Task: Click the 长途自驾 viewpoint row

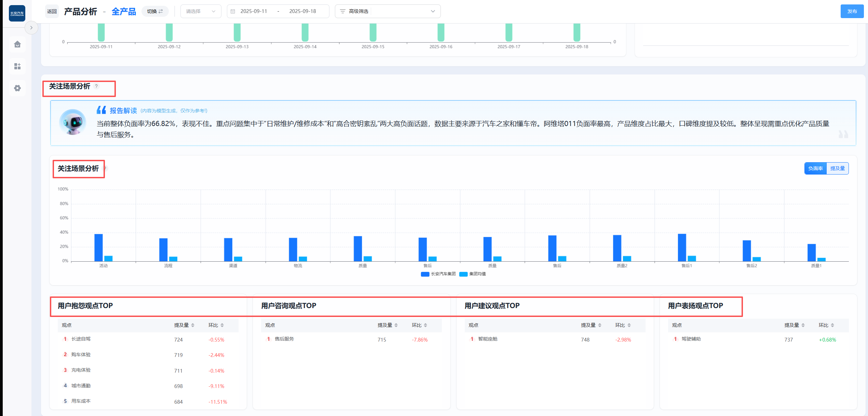Action: click(x=148, y=339)
